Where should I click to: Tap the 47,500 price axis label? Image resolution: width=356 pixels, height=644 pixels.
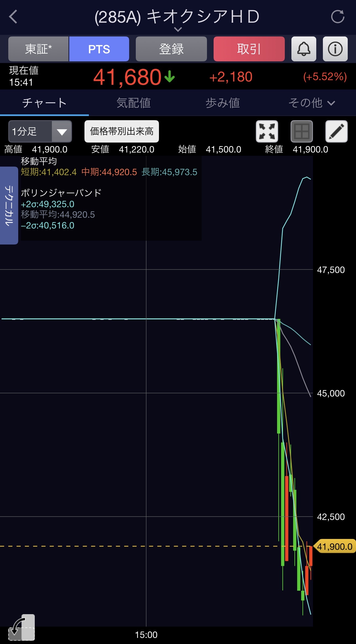point(331,270)
